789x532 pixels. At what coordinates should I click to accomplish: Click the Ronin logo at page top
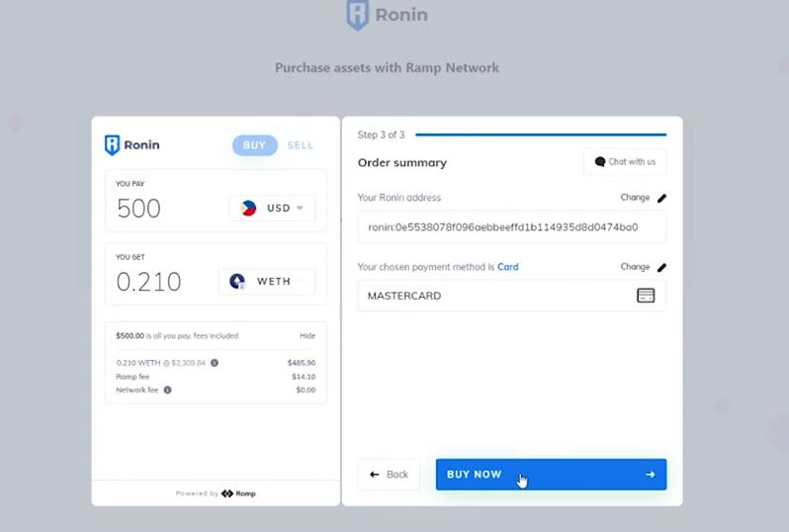tap(387, 15)
